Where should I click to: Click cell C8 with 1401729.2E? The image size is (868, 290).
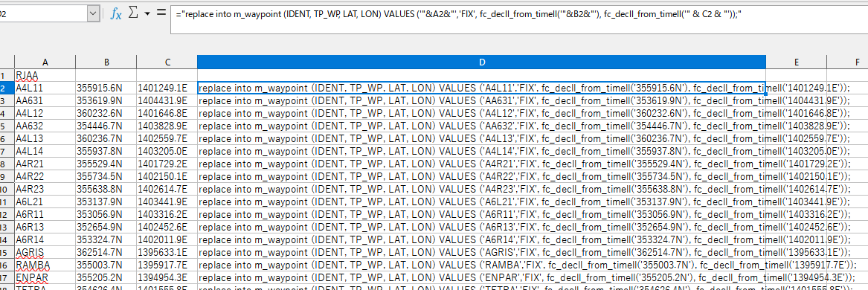(167, 163)
